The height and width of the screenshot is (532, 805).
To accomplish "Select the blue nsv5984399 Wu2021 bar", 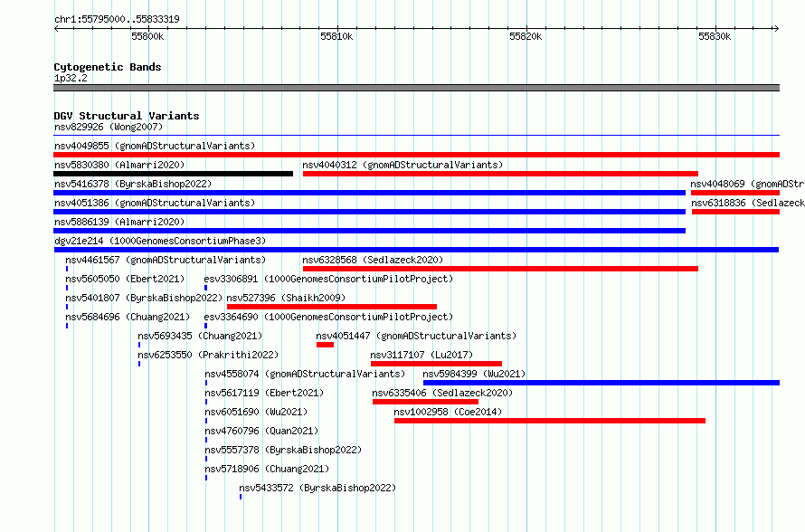I will [601, 383].
